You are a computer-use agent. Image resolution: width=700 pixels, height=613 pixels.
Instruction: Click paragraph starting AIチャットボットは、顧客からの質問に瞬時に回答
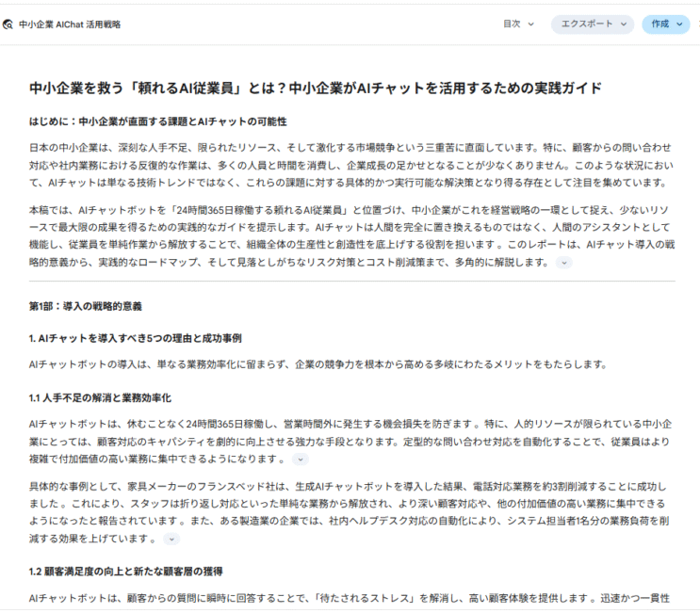tap(350, 598)
